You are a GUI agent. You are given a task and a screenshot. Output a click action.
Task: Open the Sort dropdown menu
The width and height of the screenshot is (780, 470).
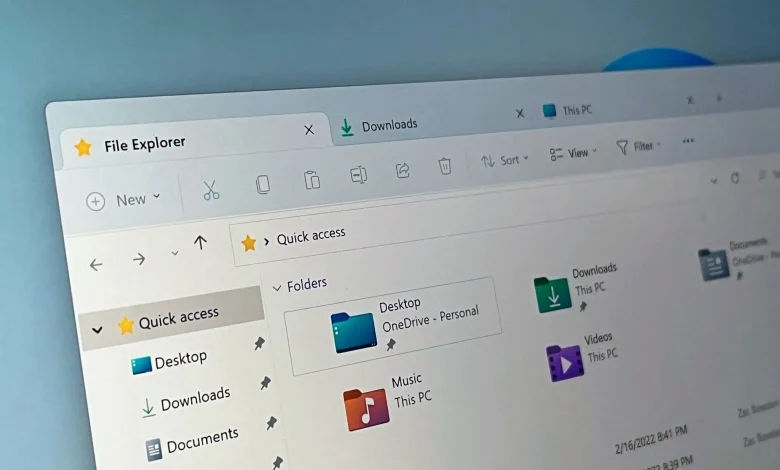pos(504,160)
